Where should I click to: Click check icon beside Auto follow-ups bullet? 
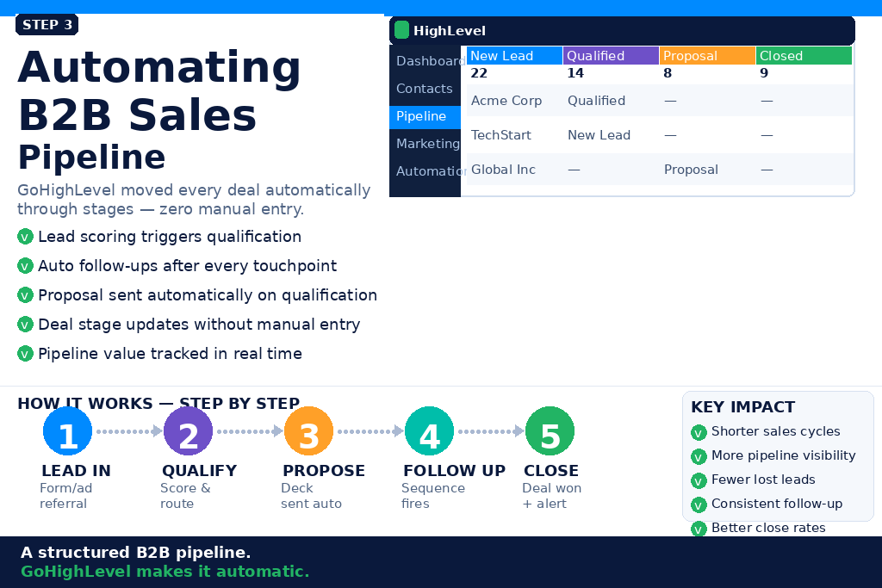coord(25,266)
